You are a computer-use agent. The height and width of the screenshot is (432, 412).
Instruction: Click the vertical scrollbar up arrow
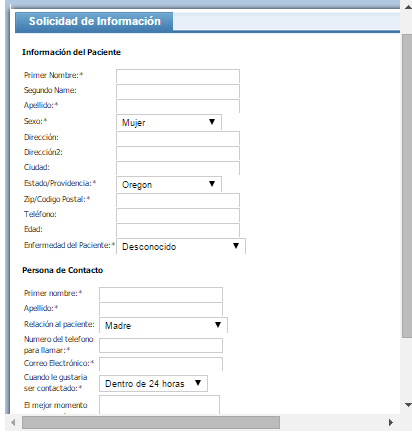coord(408,7)
